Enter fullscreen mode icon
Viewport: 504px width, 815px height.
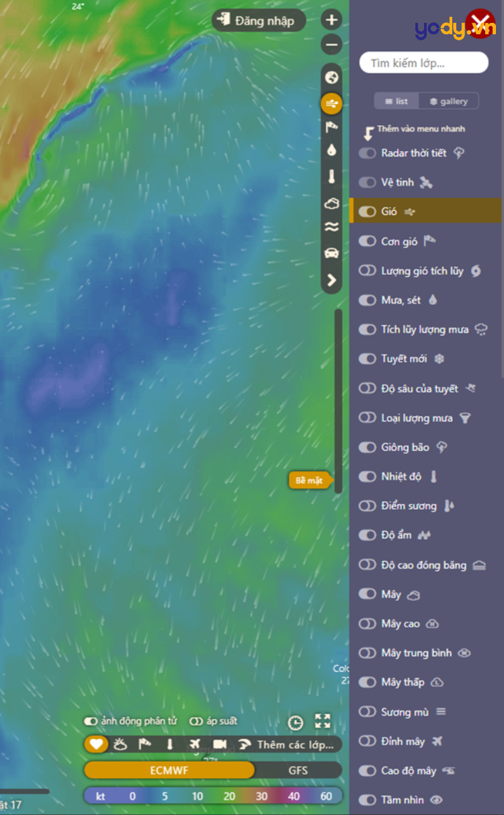coord(323,722)
